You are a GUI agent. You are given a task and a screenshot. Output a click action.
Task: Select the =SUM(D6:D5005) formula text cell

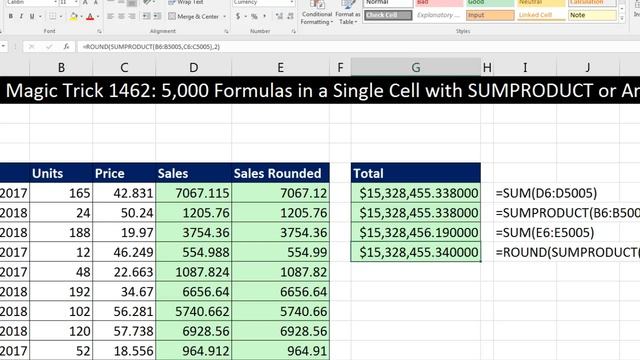tap(546, 193)
